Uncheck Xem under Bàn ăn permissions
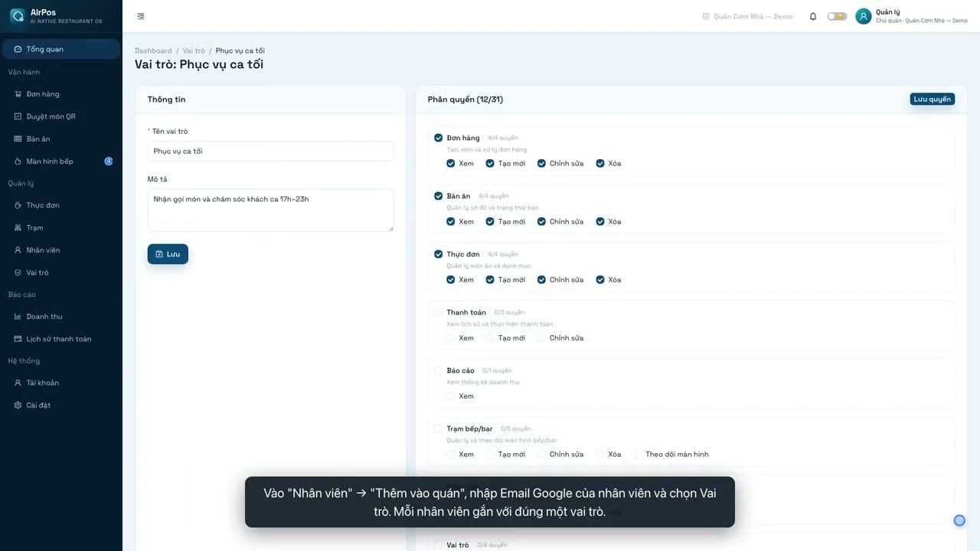The width and height of the screenshot is (980, 551). [451, 221]
